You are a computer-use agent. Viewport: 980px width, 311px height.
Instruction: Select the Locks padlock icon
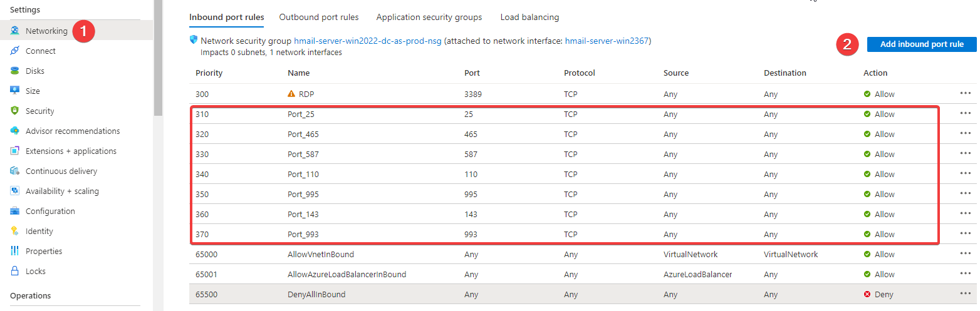click(x=14, y=271)
